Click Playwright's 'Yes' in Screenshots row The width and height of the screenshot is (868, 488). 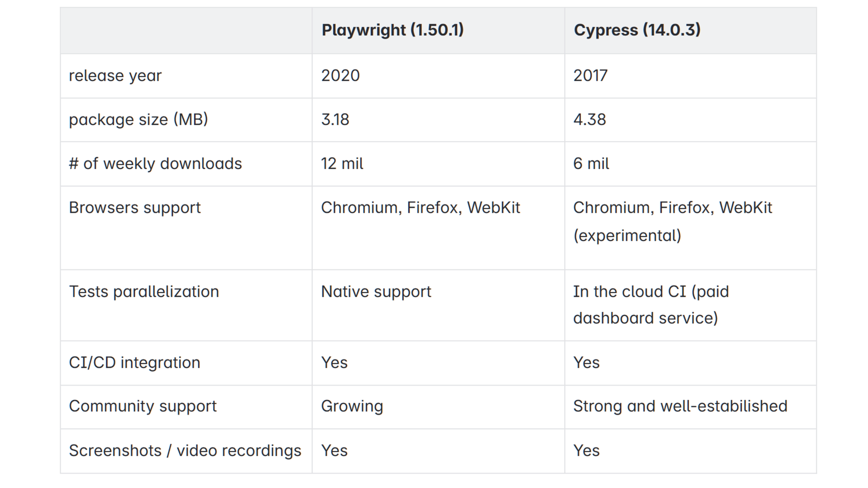pos(334,451)
